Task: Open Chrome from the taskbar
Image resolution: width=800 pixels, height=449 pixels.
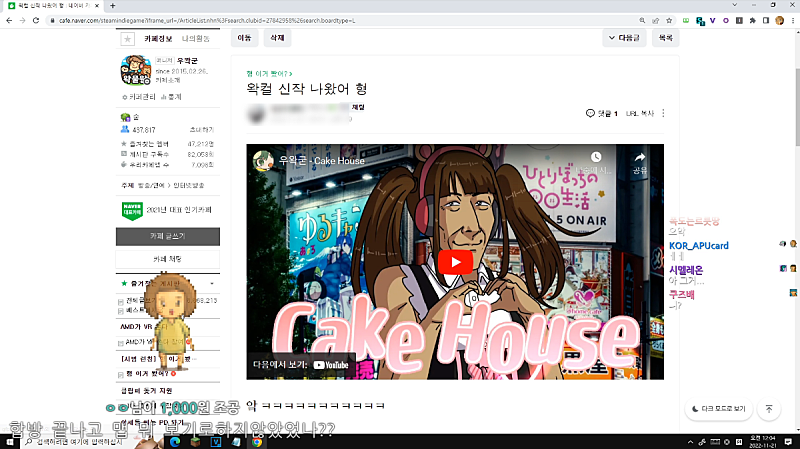Action: tap(257, 442)
